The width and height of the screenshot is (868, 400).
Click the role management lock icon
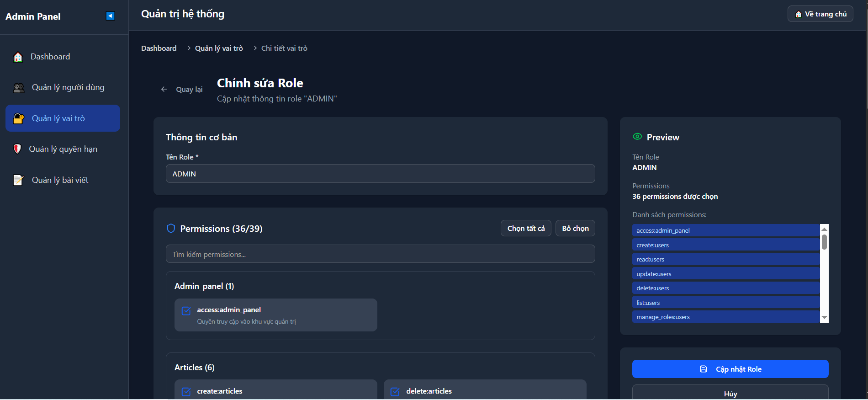(19, 118)
